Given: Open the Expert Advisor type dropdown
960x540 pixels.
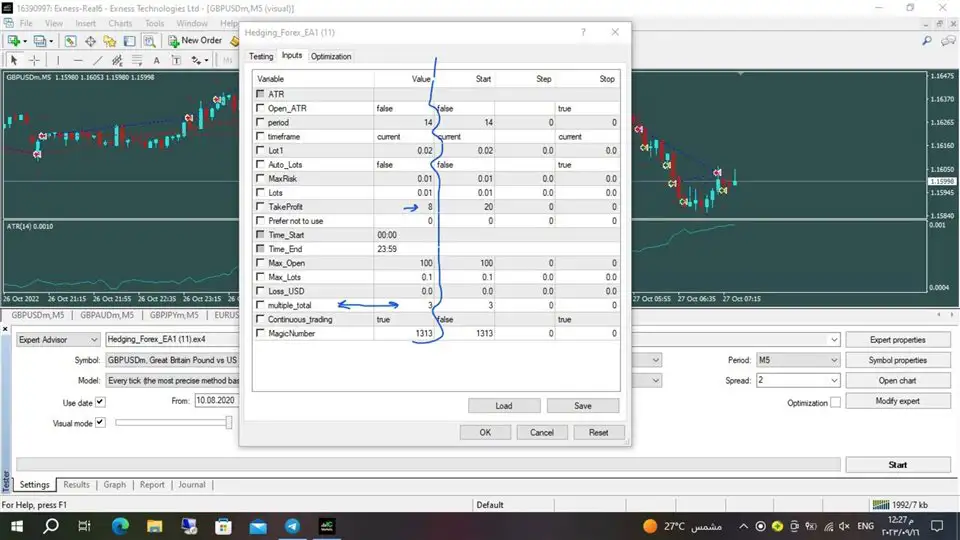Looking at the screenshot, I should (x=56, y=340).
